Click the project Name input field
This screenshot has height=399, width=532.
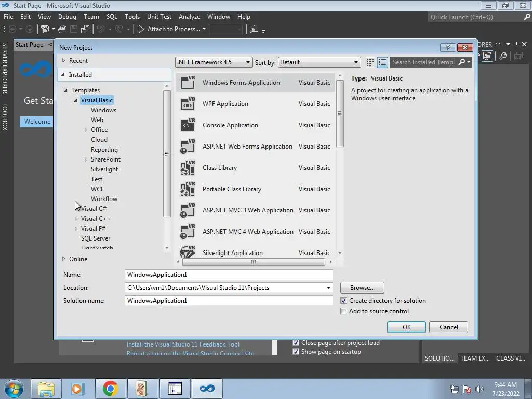229,274
